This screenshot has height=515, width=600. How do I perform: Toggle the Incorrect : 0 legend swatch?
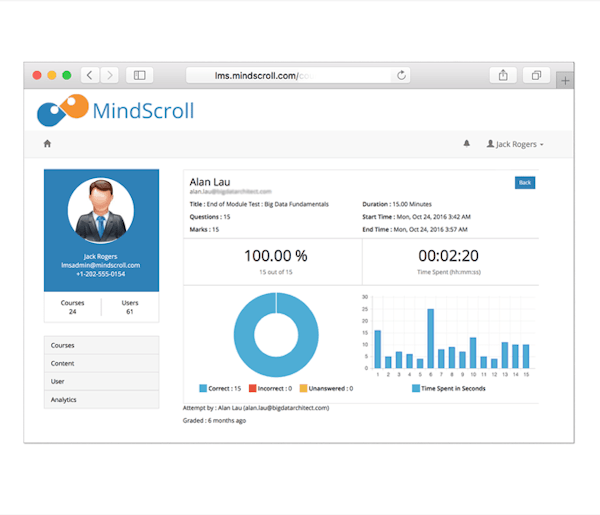pyautogui.click(x=253, y=388)
